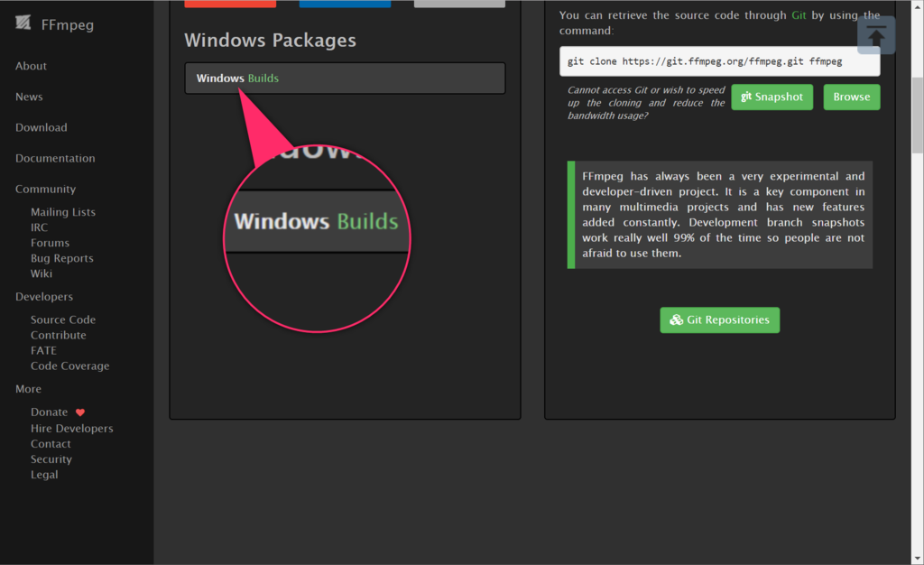The height and width of the screenshot is (565, 924).
Task: Open Code Coverage page
Action: tap(70, 366)
